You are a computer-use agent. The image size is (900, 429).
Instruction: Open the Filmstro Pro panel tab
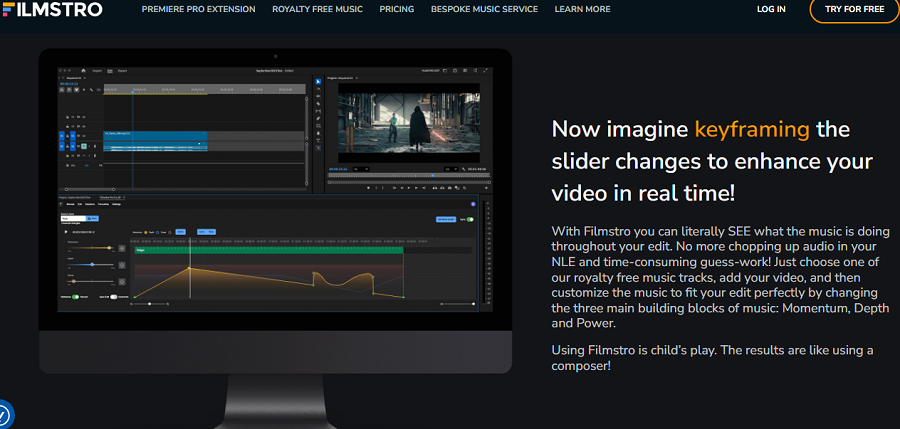110,198
